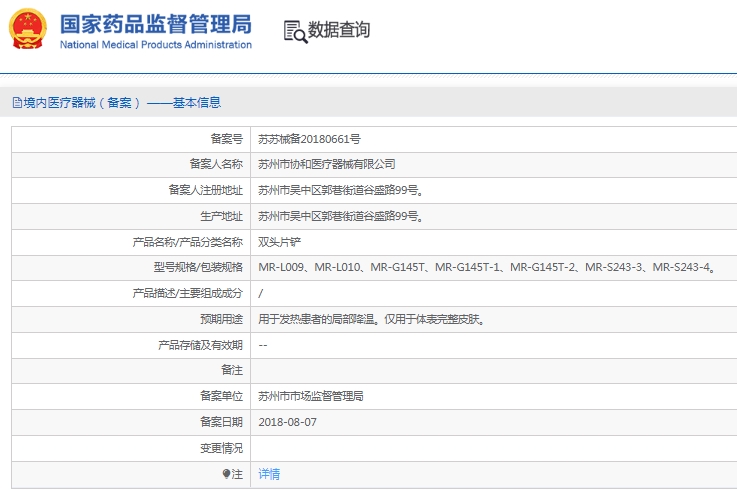Click National Medical Products Administration text
Image resolution: width=737 pixels, height=493 pixels.
pyautogui.click(x=156, y=45)
